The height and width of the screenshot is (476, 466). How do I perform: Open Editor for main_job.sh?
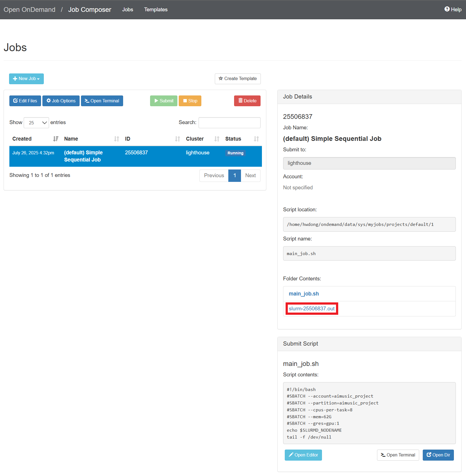coord(303,455)
